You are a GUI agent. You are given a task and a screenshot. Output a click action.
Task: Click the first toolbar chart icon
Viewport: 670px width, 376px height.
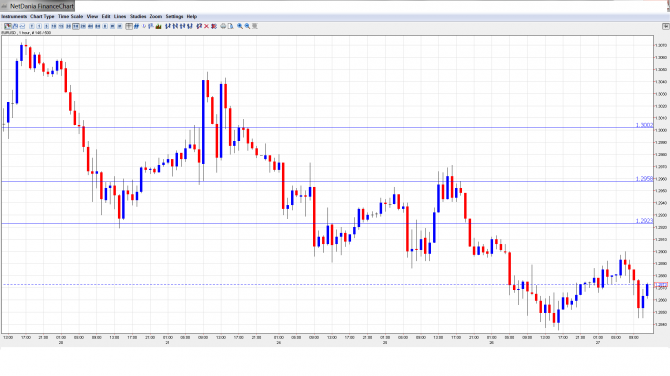[8, 26]
